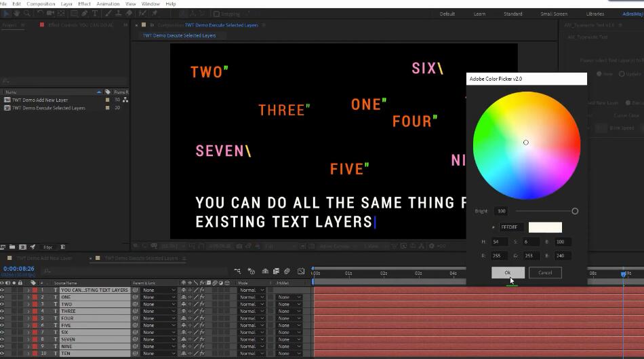
Task: Click the hex color field showing FFFDEF
Action: coord(511,227)
